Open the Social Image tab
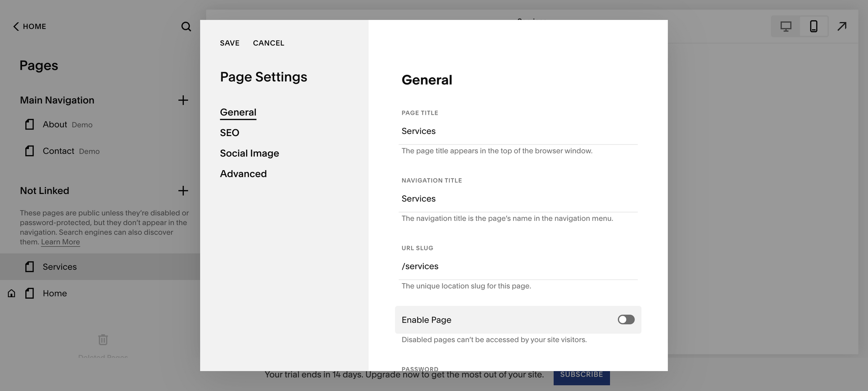The image size is (868, 391). pyautogui.click(x=249, y=154)
